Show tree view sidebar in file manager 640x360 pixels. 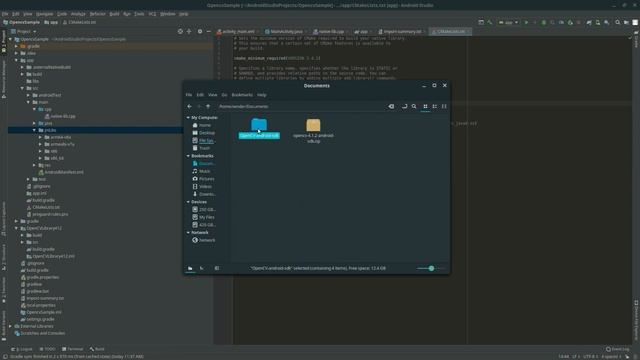(x=202, y=268)
